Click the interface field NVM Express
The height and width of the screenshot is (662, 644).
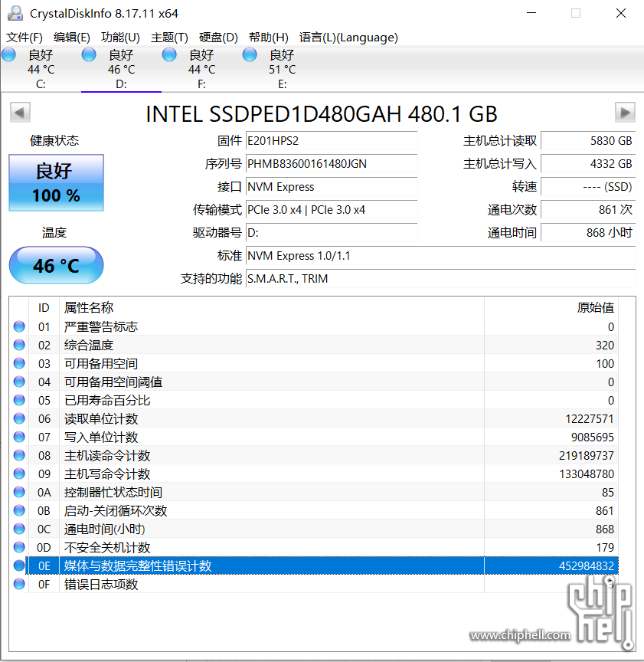(332, 187)
